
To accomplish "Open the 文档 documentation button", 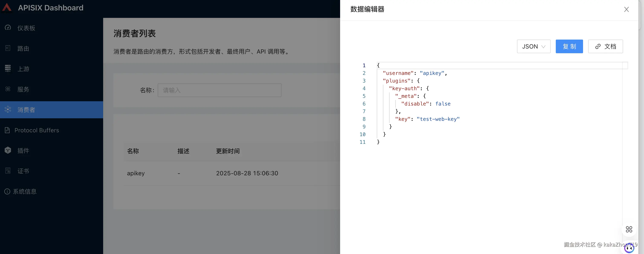I will [x=605, y=46].
